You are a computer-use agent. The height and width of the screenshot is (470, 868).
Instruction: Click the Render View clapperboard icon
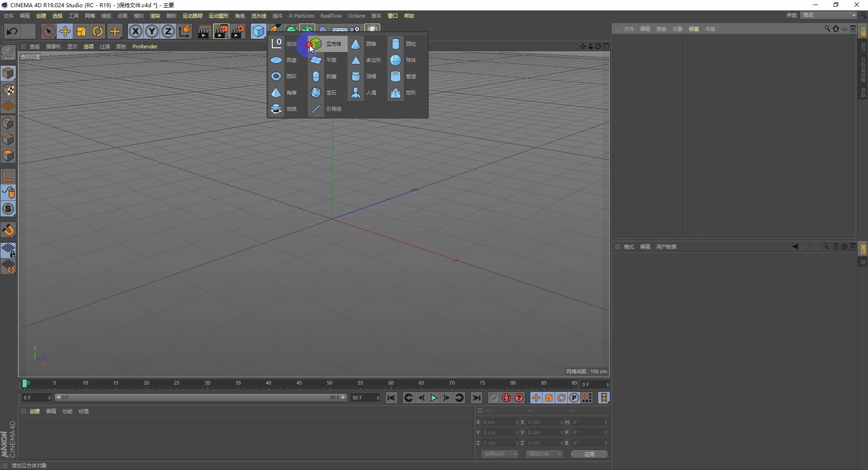tap(204, 31)
